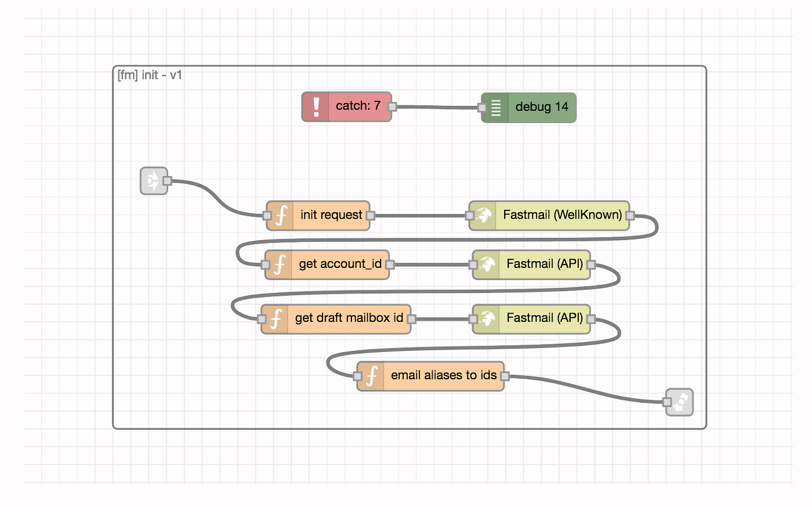Click function icon on get account_id node

coord(279,264)
